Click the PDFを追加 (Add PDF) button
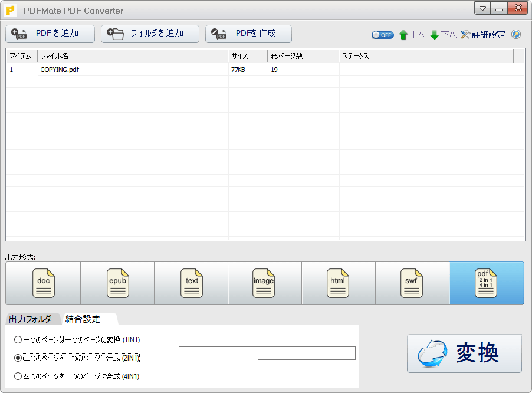Viewport: 532px width, 393px height. [50, 34]
